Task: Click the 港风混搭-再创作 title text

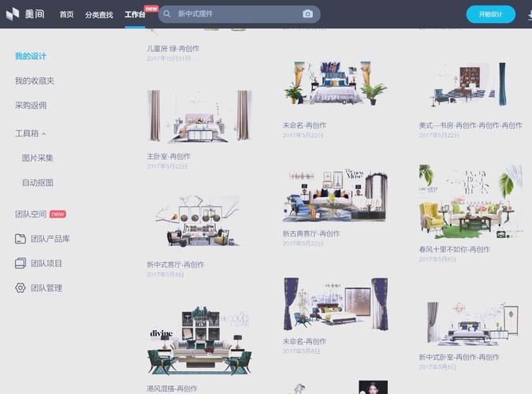Action: (172, 388)
